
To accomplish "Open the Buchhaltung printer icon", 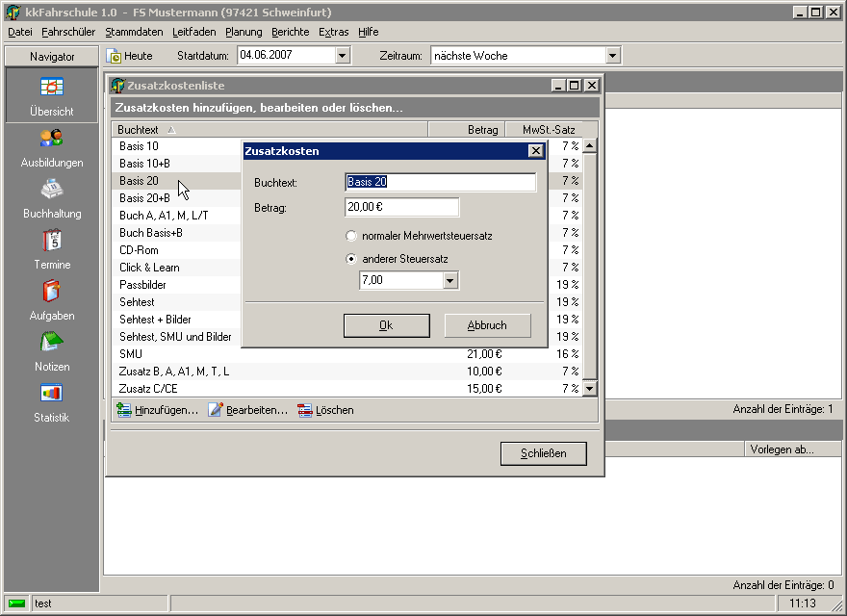I will coord(51,190).
